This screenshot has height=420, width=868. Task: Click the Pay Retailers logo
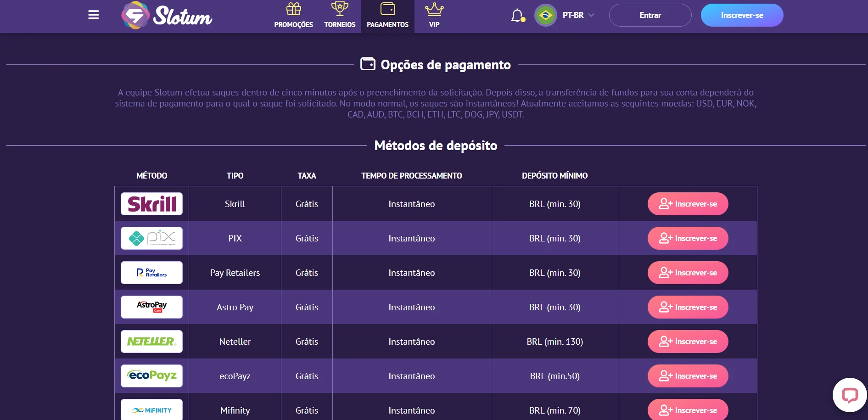151,273
